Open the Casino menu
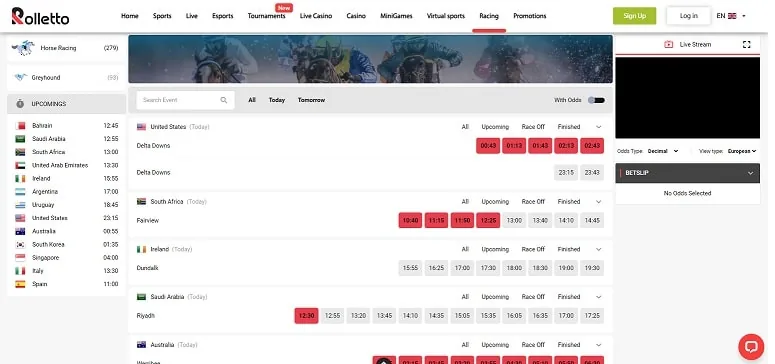The height and width of the screenshot is (364, 775). (356, 16)
